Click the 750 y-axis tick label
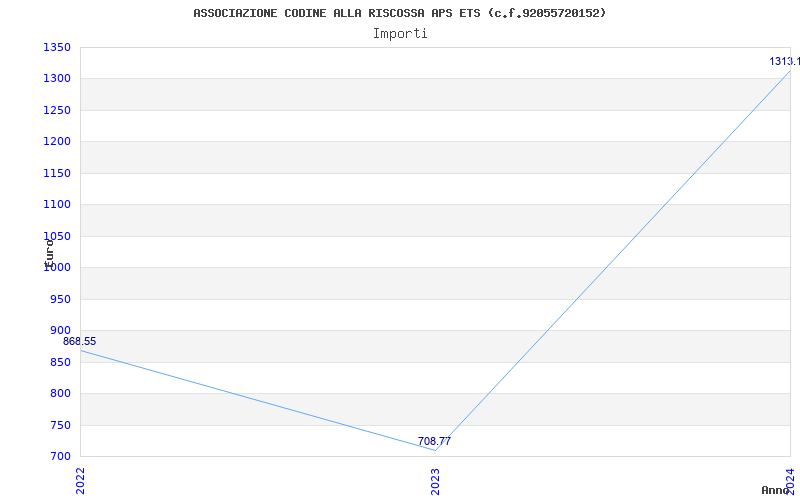 pos(60,425)
